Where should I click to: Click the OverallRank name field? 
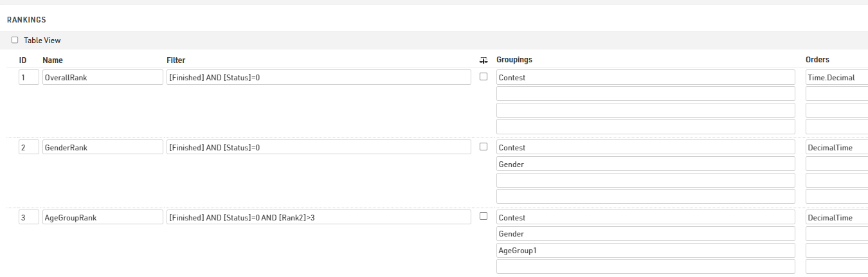pyautogui.click(x=102, y=78)
